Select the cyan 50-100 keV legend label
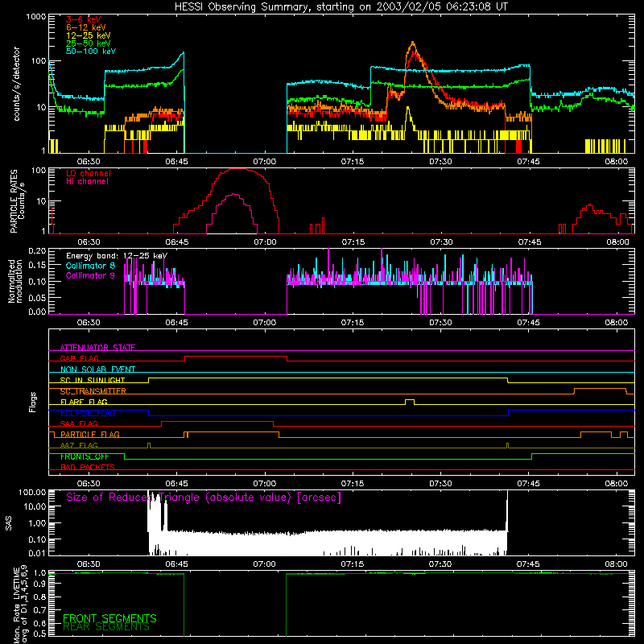 tap(91, 52)
